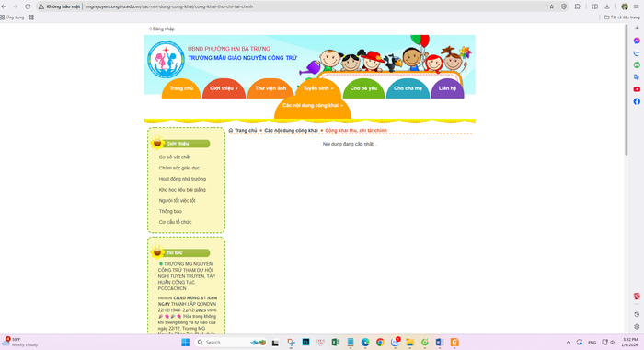Click 'Trang chủ' in the breadcrumb
Viewport: 644px width, 350px height.
(x=246, y=131)
